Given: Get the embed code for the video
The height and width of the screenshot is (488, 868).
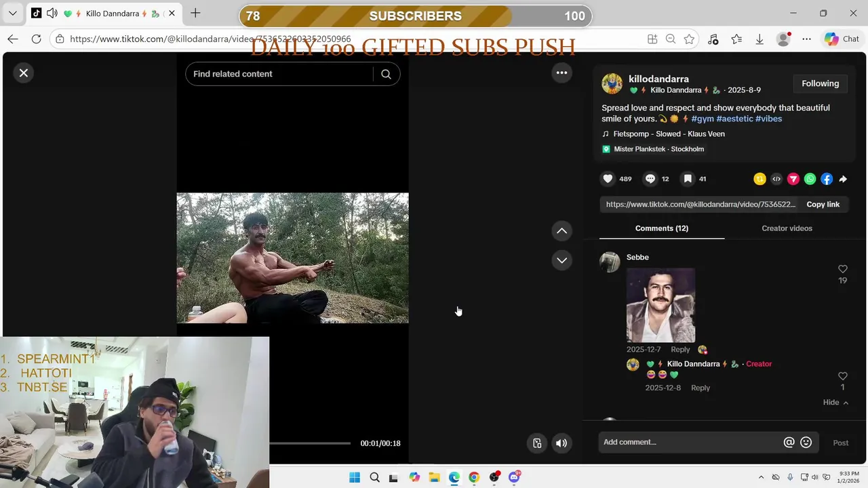Looking at the screenshot, I should point(776,179).
